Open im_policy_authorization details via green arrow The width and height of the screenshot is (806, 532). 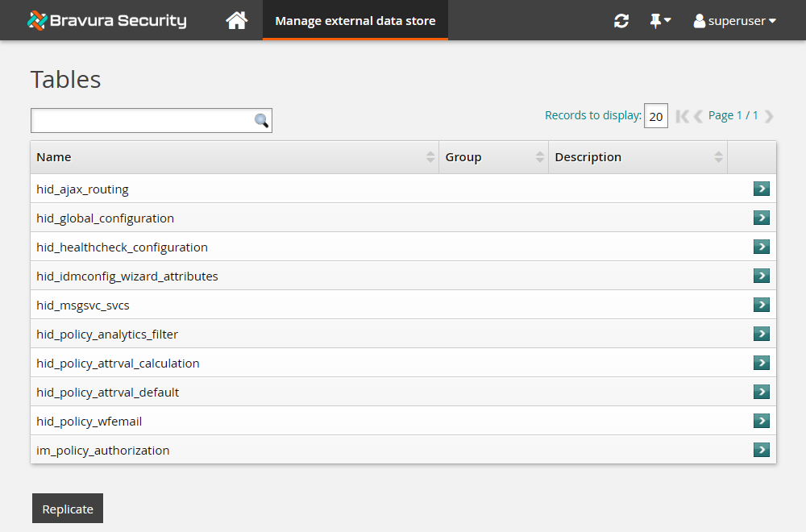pos(762,450)
